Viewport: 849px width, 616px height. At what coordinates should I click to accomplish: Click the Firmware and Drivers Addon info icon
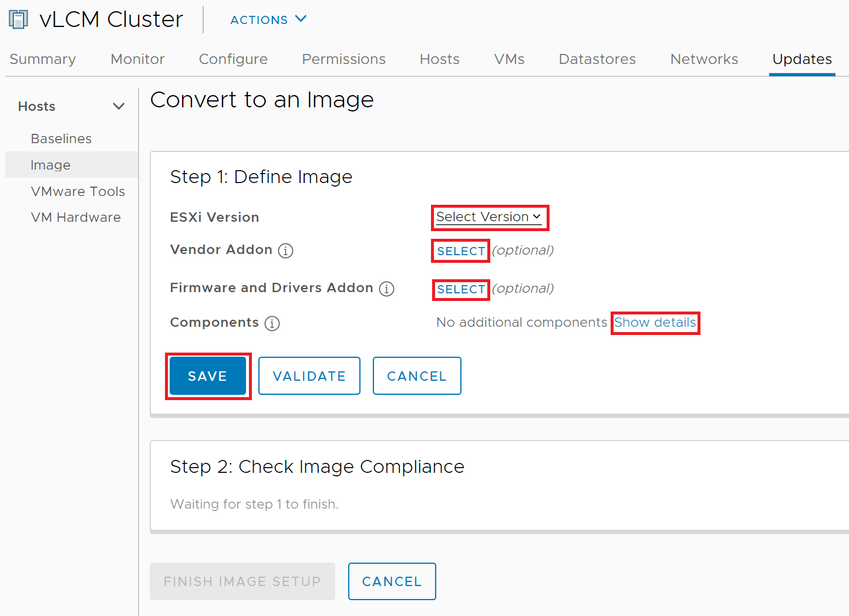click(x=386, y=289)
